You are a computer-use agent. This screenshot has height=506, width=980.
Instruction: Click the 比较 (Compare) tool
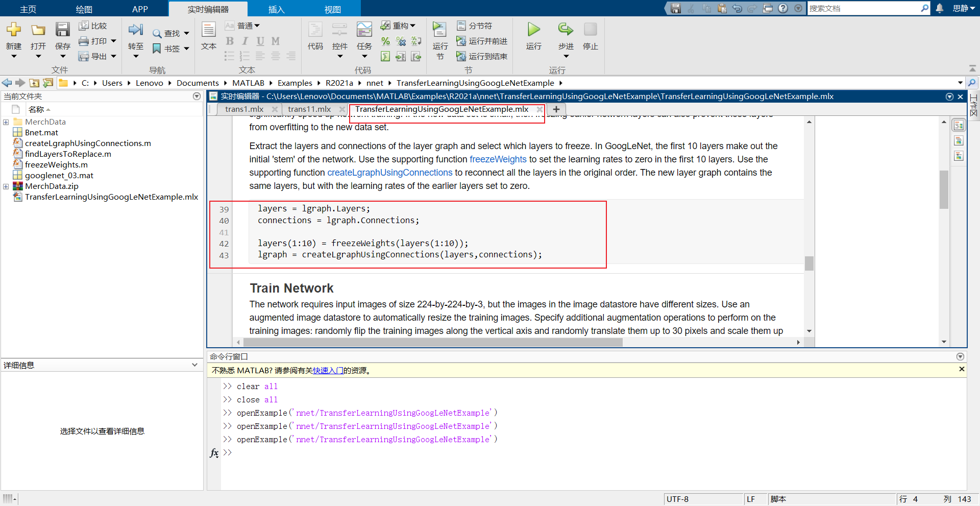[x=93, y=26]
